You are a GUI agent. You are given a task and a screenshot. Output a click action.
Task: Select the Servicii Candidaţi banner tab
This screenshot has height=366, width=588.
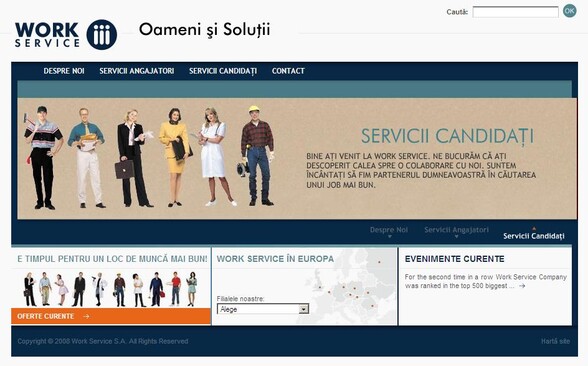pos(534,236)
